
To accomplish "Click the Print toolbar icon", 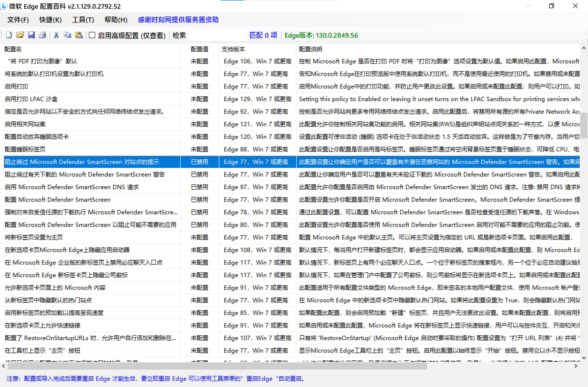I will (x=42, y=35).
